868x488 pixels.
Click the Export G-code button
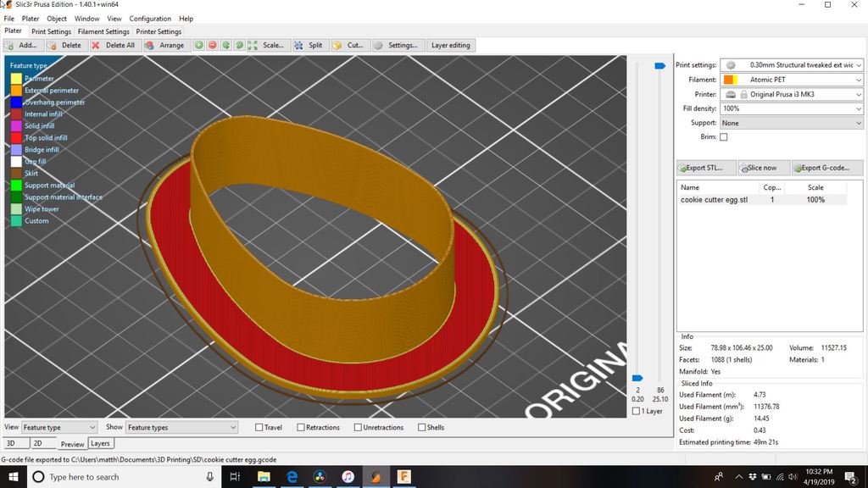(827, 168)
